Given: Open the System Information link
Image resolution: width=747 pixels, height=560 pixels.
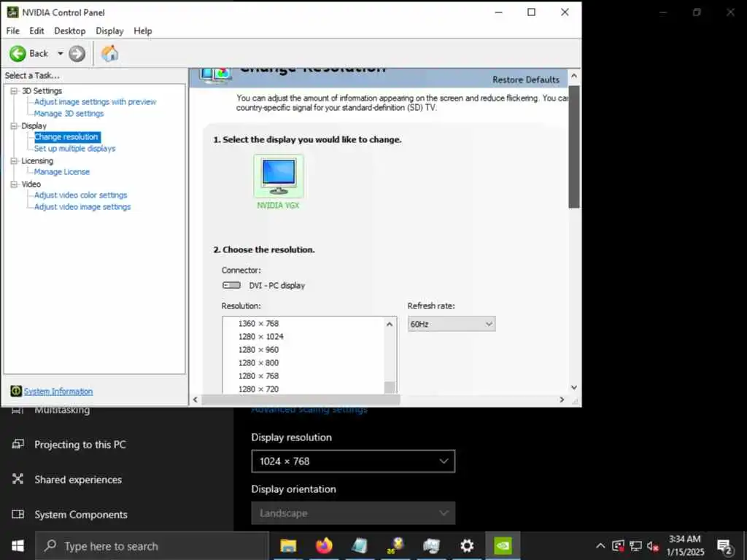Looking at the screenshot, I should click(58, 392).
